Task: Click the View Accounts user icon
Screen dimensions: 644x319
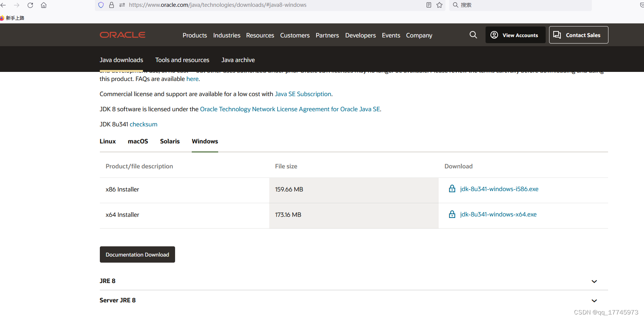Action: click(494, 35)
